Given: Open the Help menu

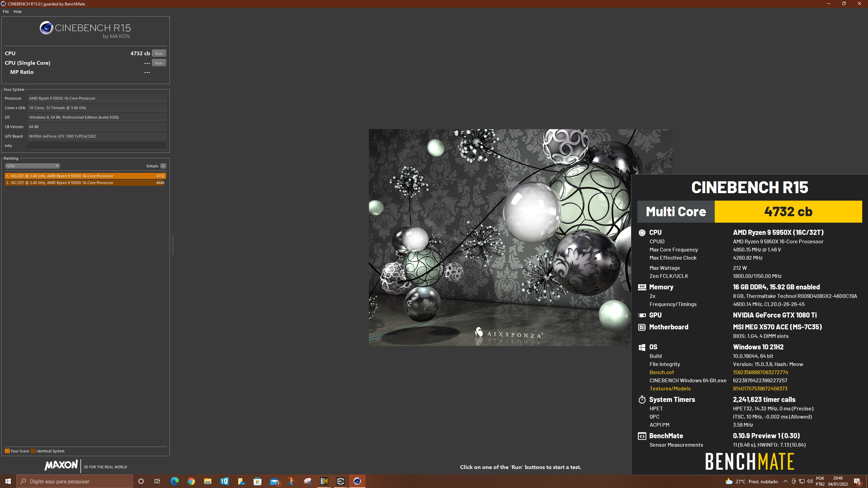Looking at the screenshot, I should tap(18, 12).
